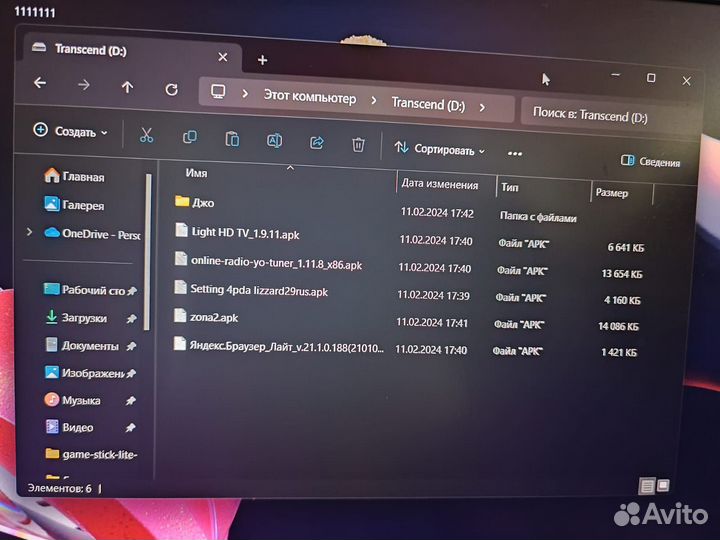Viewport: 720px width, 540px height.
Task: Go up one folder level
Action: (x=127, y=87)
